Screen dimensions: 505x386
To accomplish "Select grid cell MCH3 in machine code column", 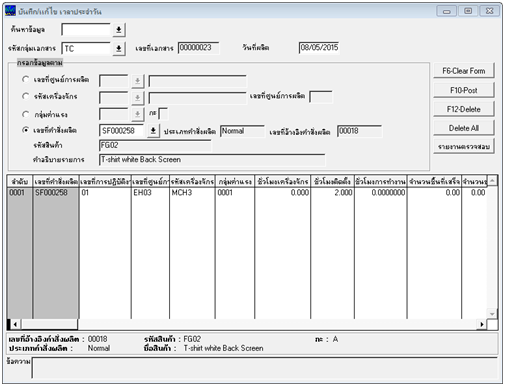I will [x=192, y=192].
